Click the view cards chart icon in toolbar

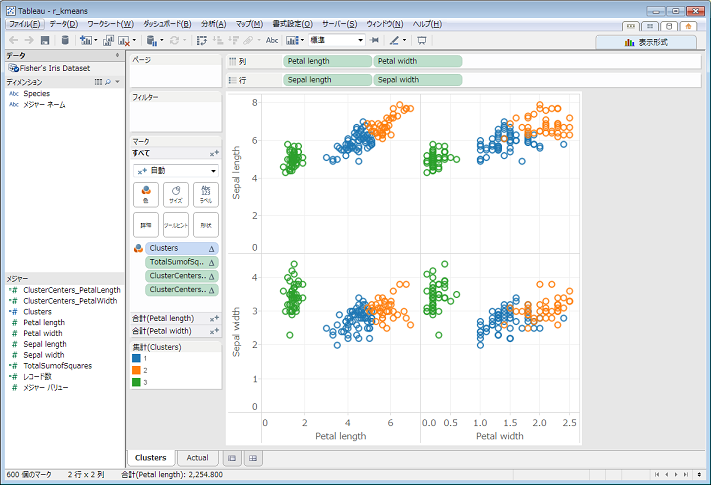292,41
